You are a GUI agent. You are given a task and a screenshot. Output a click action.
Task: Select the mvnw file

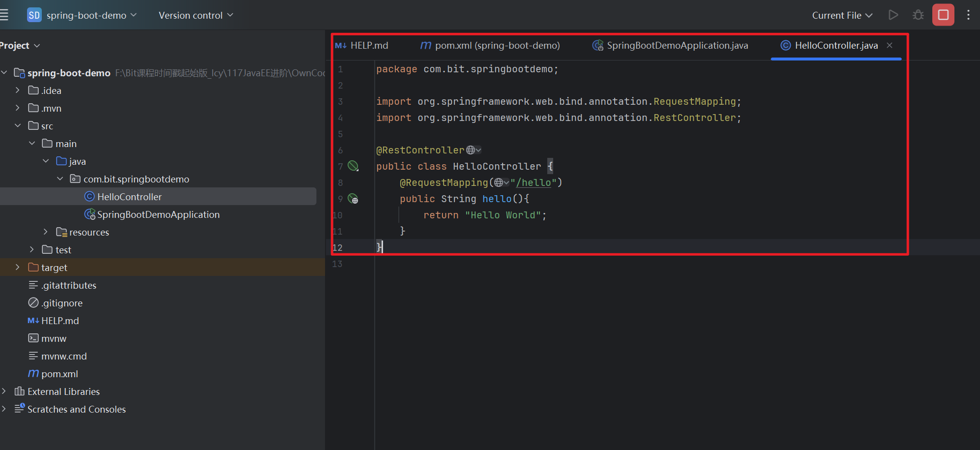click(x=54, y=338)
